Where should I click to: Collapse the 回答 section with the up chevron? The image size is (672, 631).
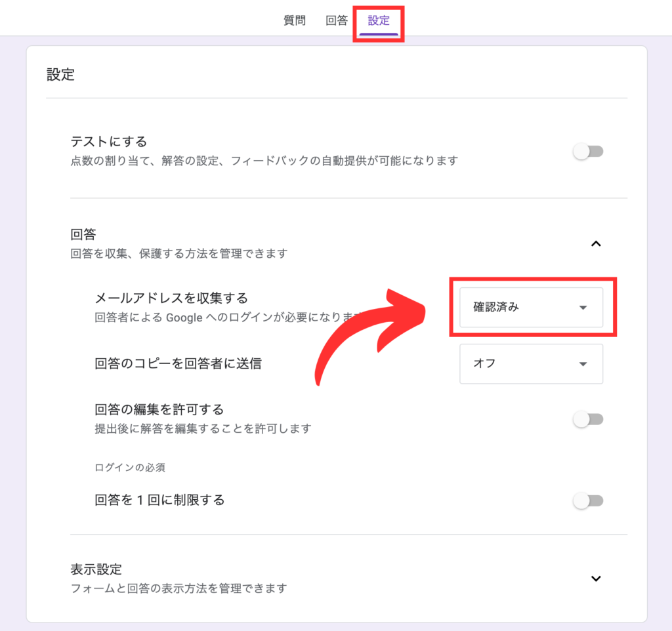pyautogui.click(x=596, y=243)
